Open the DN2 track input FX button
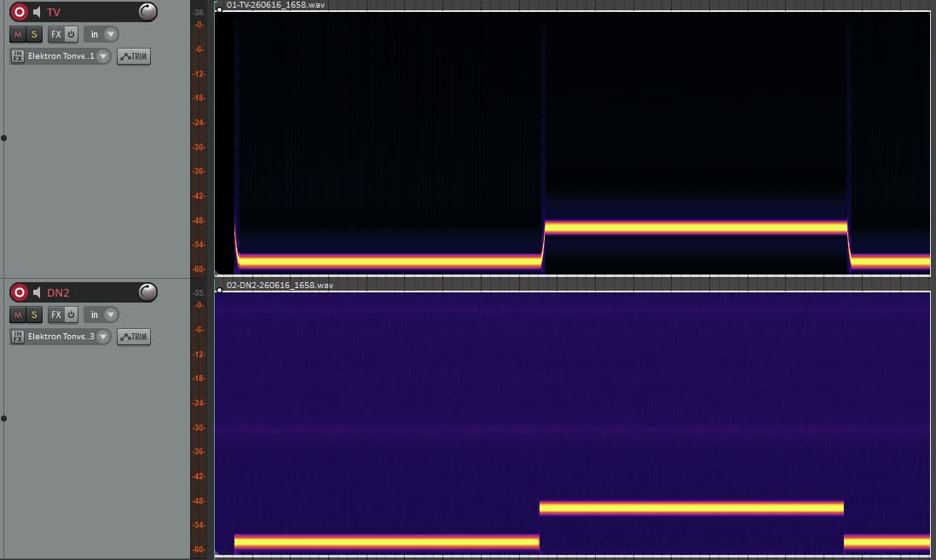This screenshot has height=560, width=936. point(17,337)
